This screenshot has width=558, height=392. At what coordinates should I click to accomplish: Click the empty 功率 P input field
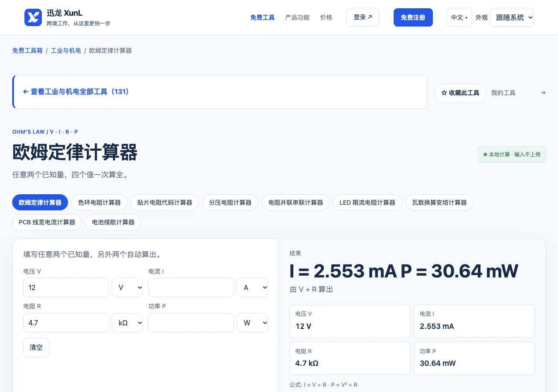(x=191, y=323)
